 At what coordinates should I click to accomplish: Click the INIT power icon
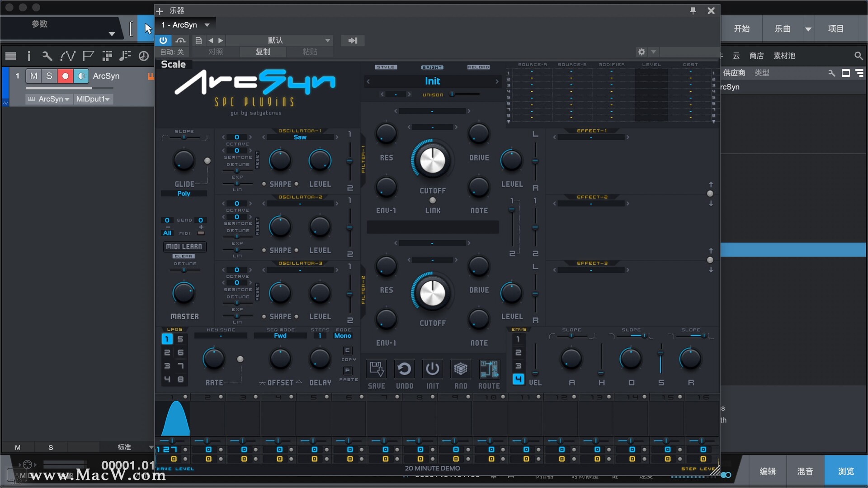(x=432, y=369)
